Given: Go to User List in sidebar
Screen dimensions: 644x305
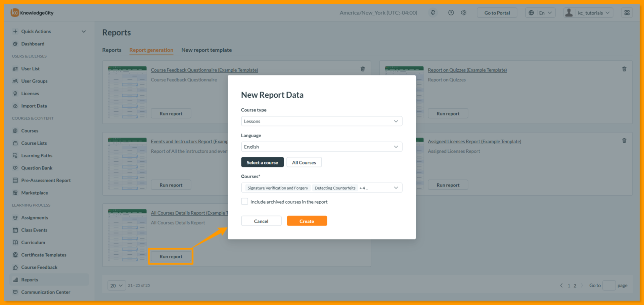Looking at the screenshot, I should pyautogui.click(x=30, y=68).
